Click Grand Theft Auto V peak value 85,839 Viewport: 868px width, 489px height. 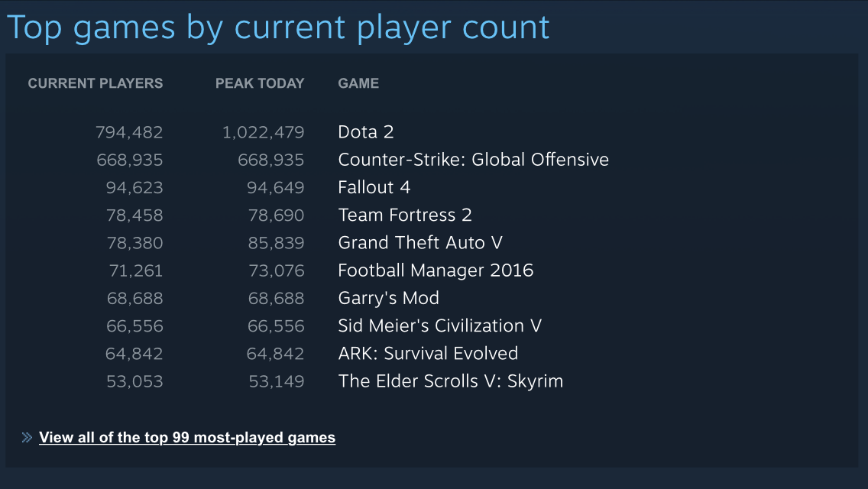276,243
